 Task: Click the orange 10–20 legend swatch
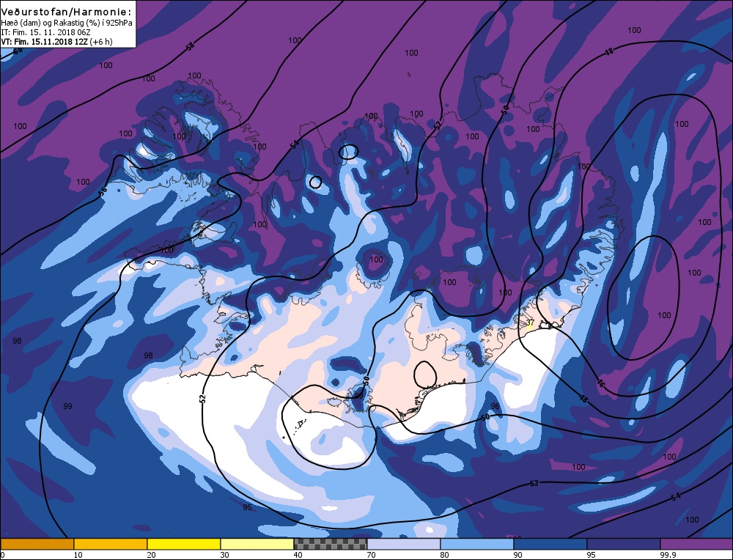tap(111, 544)
